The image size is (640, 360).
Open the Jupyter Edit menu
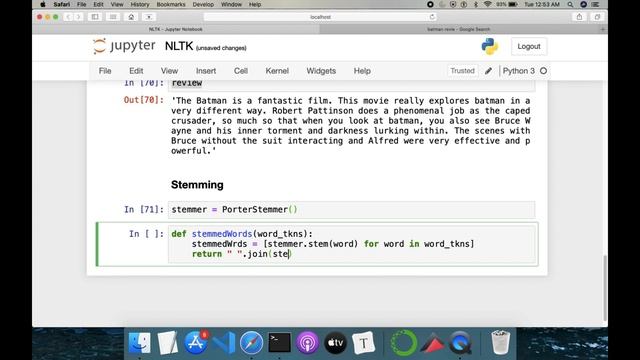136,71
